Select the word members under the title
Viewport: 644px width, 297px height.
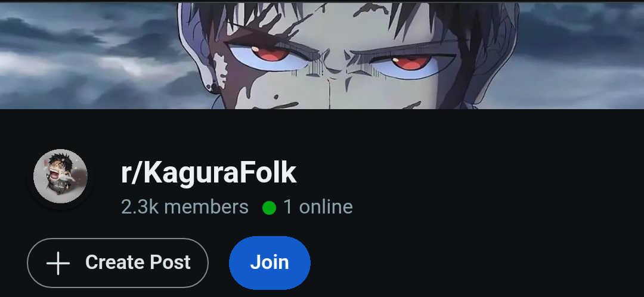coord(206,207)
